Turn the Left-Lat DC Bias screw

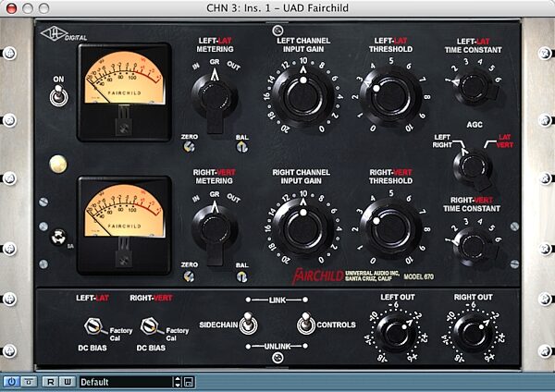pos(93,325)
